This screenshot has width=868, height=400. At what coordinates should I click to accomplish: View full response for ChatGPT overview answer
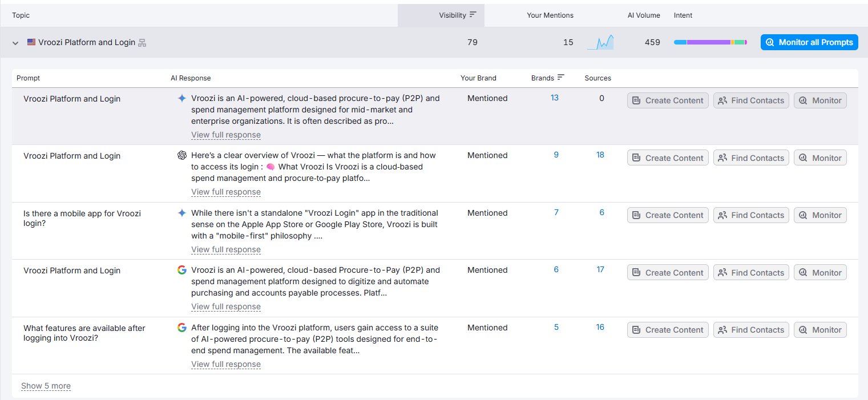point(226,192)
